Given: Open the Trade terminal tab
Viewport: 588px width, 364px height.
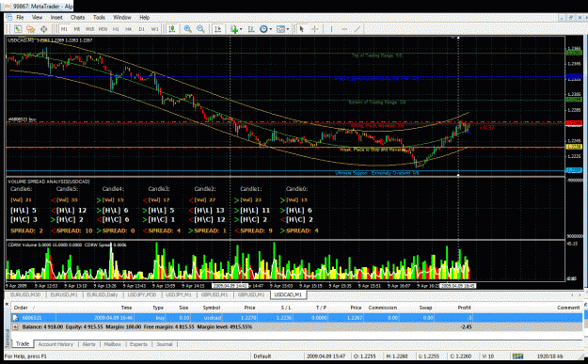Looking at the screenshot, I should [x=23, y=343].
